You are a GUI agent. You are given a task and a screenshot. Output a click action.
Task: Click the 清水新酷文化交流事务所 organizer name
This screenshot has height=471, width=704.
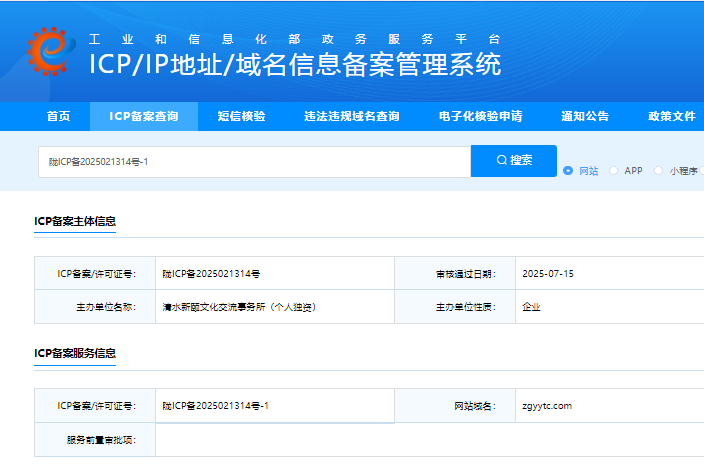(x=239, y=307)
